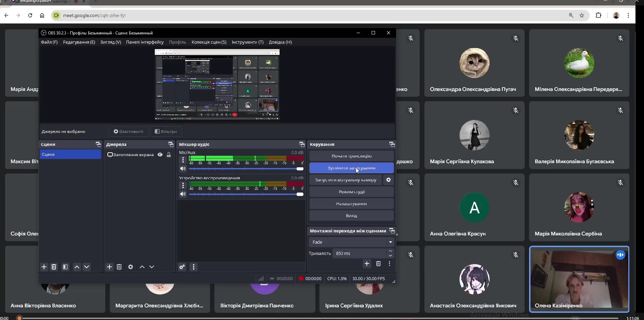Select Сцена in scenes list

coord(70,154)
